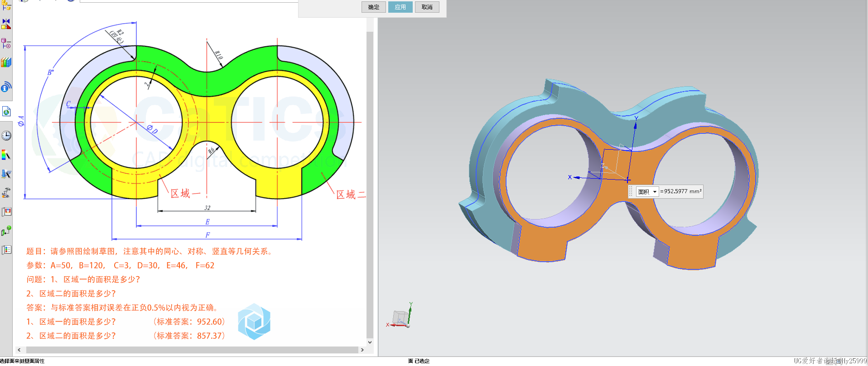This screenshot has height=366, width=868.
Task: Open the bottom list-page sidebar icon
Action: [6, 250]
